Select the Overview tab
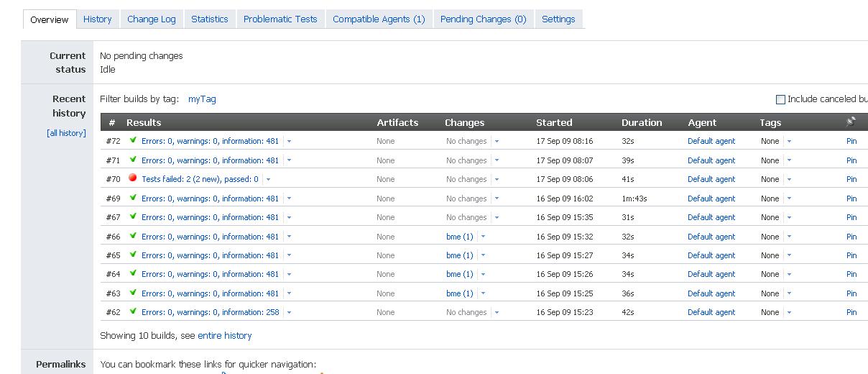Viewport: 868px width, 374px height. (49, 19)
